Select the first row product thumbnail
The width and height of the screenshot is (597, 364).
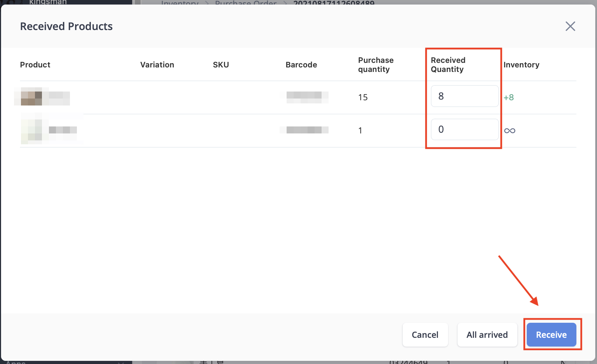click(x=31, y=96)
